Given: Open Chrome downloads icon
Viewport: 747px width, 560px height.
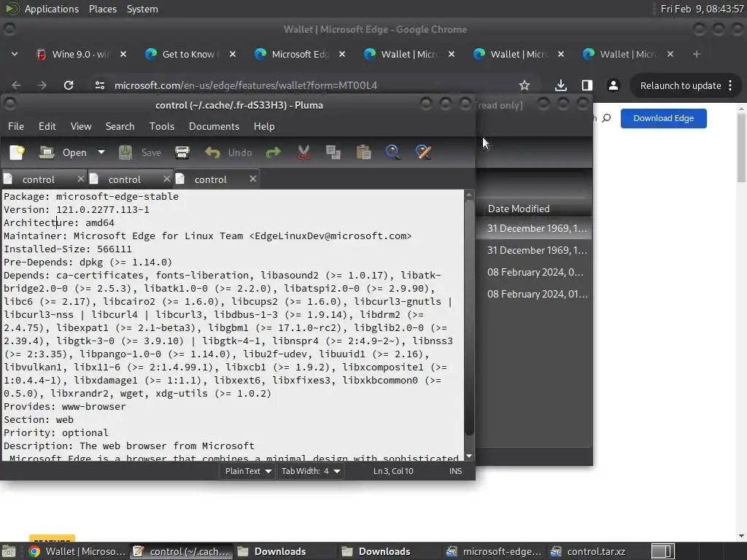Looking at the screenshot, I should [x=561, y=85].
